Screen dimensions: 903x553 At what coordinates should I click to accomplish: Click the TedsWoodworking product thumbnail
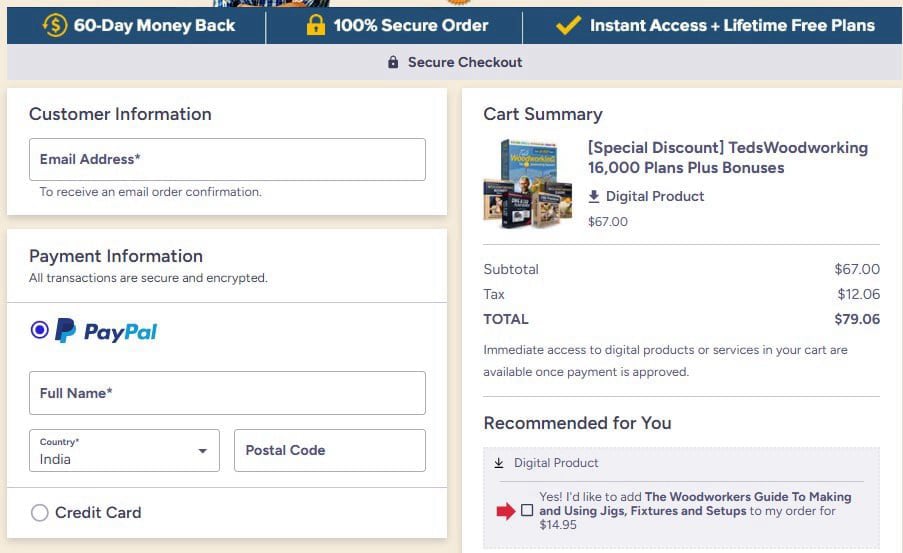528,184
